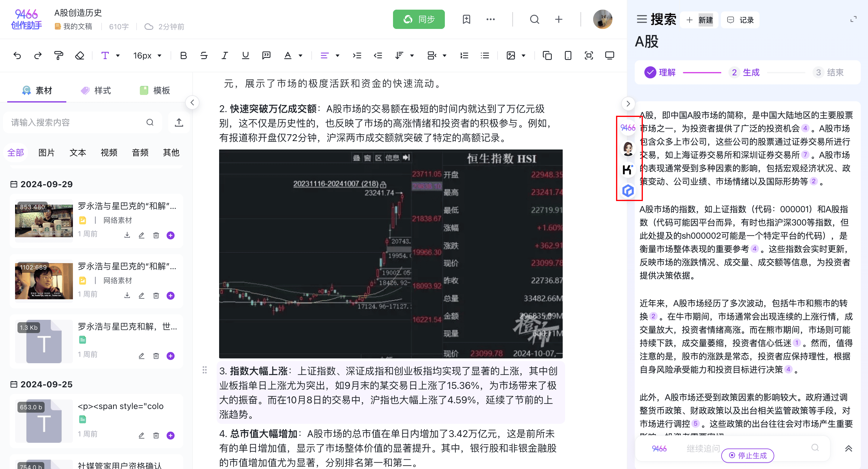Increase the paragraph indent
The width and height of the screenshot is (868, 469).
click(x=357, y=55)
